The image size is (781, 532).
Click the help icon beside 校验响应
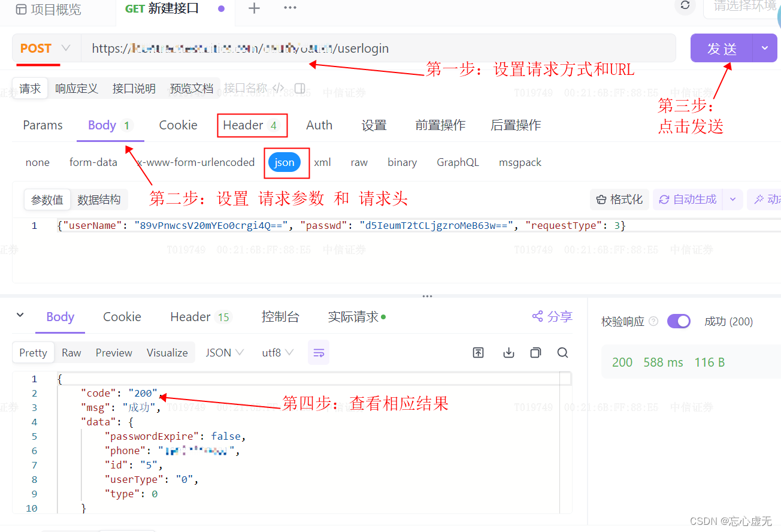(653, 321)
